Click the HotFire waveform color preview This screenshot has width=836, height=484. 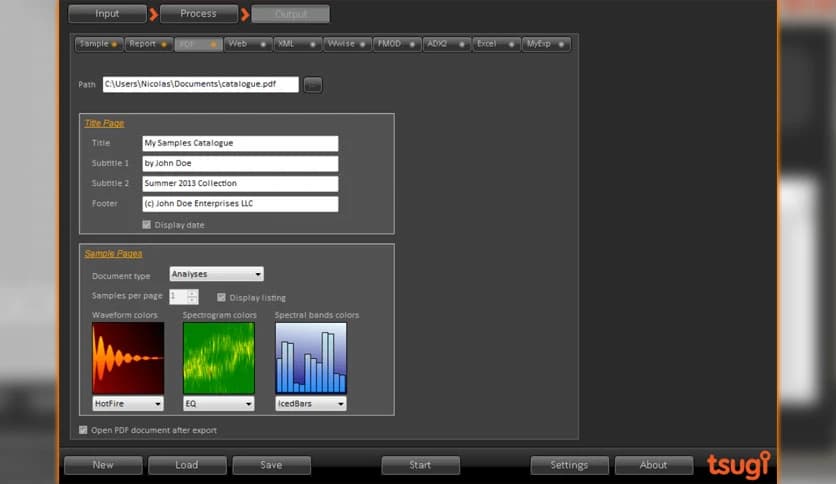click(128, 358)
